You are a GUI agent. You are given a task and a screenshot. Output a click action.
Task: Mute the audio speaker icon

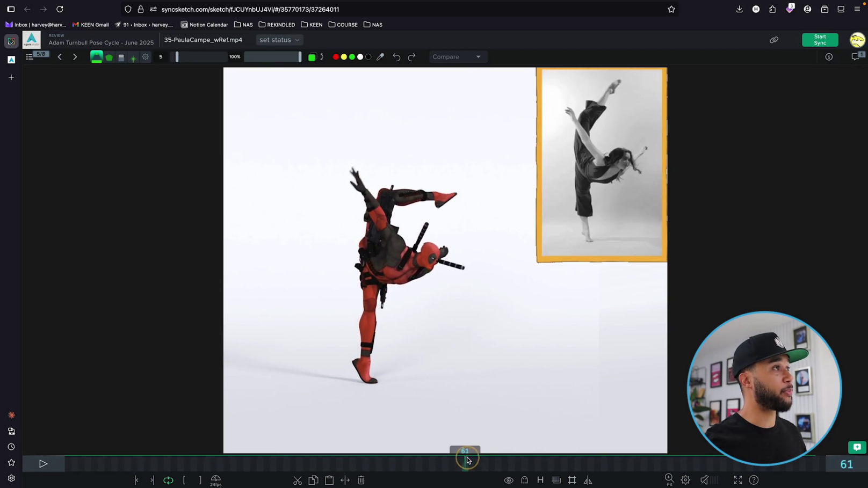pyautogui.click(x=705, y=480)
